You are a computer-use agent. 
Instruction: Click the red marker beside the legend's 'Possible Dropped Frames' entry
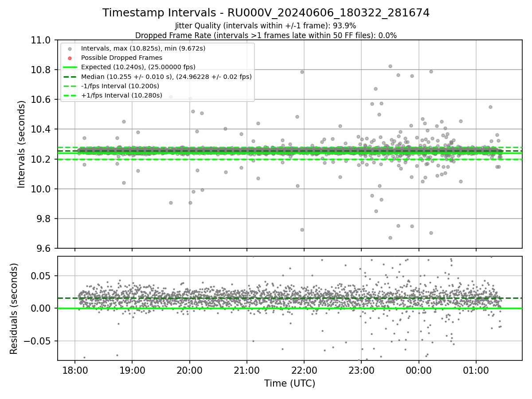click(70, 58)
